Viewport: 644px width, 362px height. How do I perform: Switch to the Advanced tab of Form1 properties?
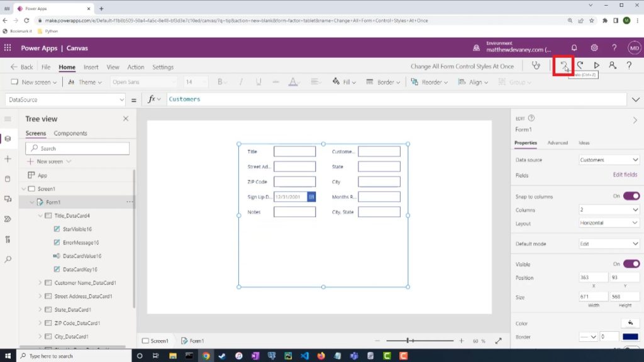point(557,143)
